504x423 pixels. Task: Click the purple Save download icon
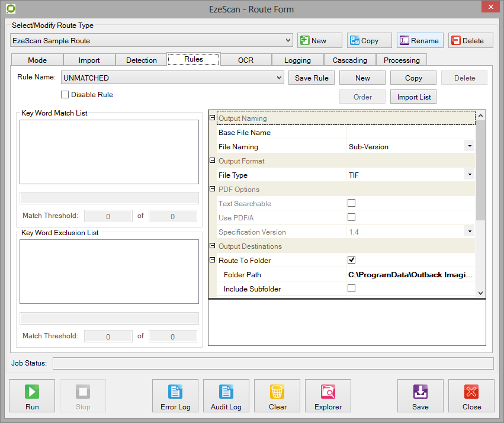click(420, 392)
